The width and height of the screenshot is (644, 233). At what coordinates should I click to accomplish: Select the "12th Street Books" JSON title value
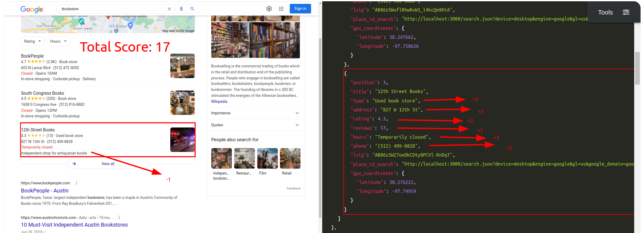401,91
